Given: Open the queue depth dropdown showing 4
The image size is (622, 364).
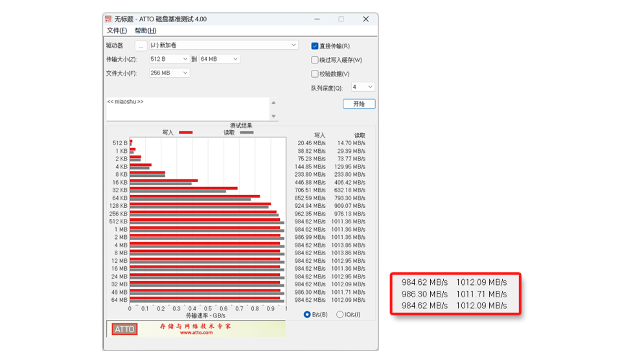Looking at the screenshot, I should 363,87.
